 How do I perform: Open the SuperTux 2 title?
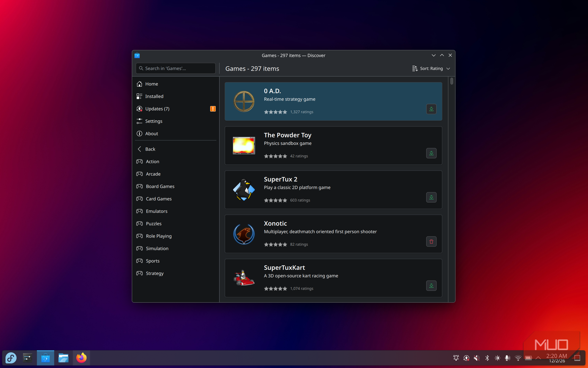tap(281, 179)
